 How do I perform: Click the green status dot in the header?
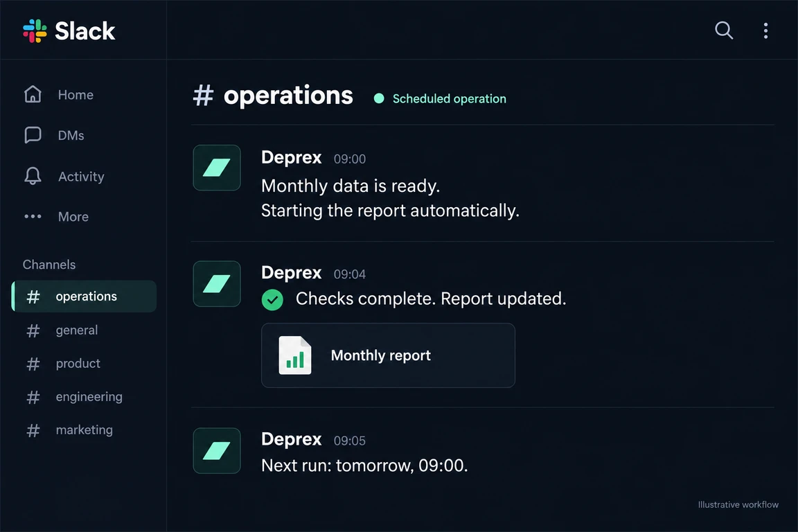(x=379, y=98)
